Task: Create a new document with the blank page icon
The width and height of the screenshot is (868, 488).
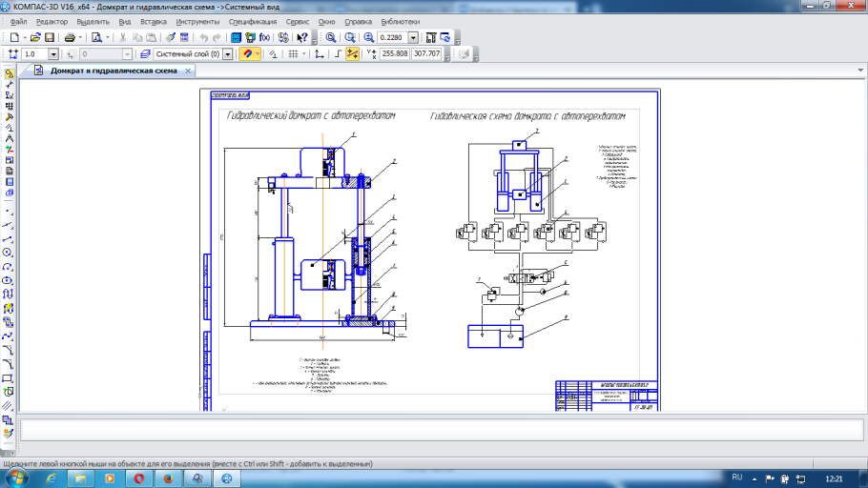Action: (x=14, y=37)
